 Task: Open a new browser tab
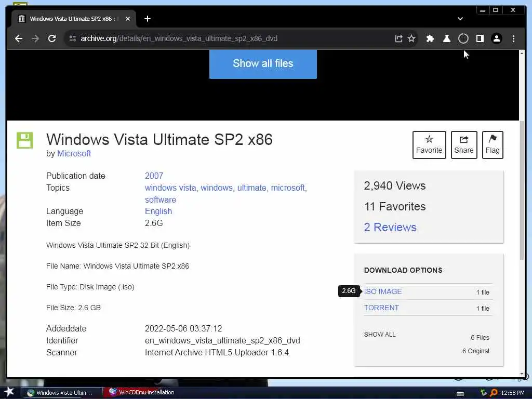(147, 19)
